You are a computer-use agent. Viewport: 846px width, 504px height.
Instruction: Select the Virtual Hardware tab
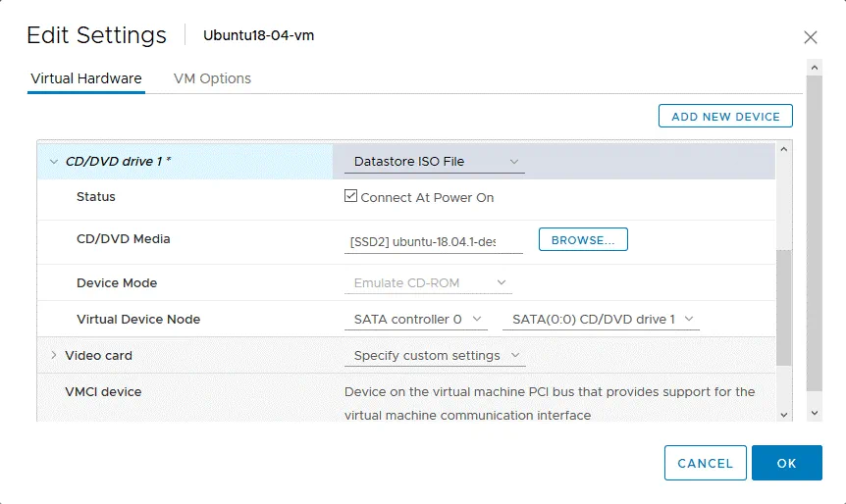pos(86,78)
